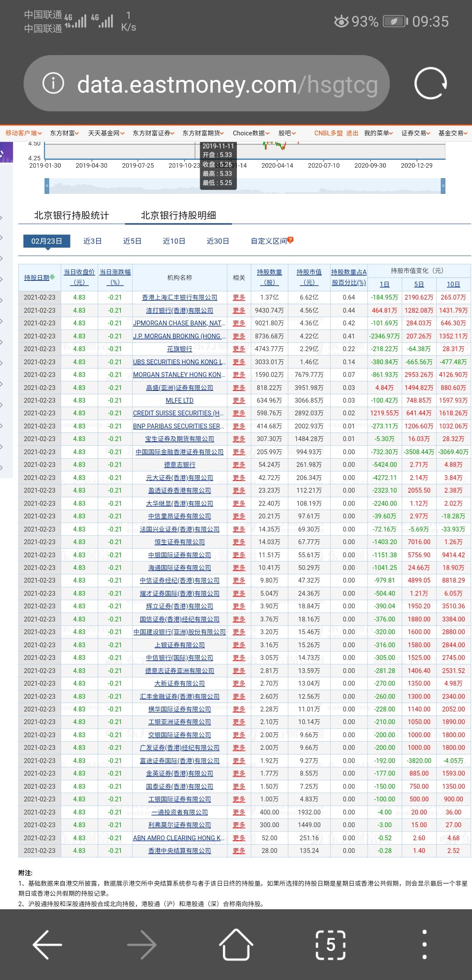Screen dimensions: 472x980
Task: Sort by the 10日 change column header
Action: [x=453, y=284]
